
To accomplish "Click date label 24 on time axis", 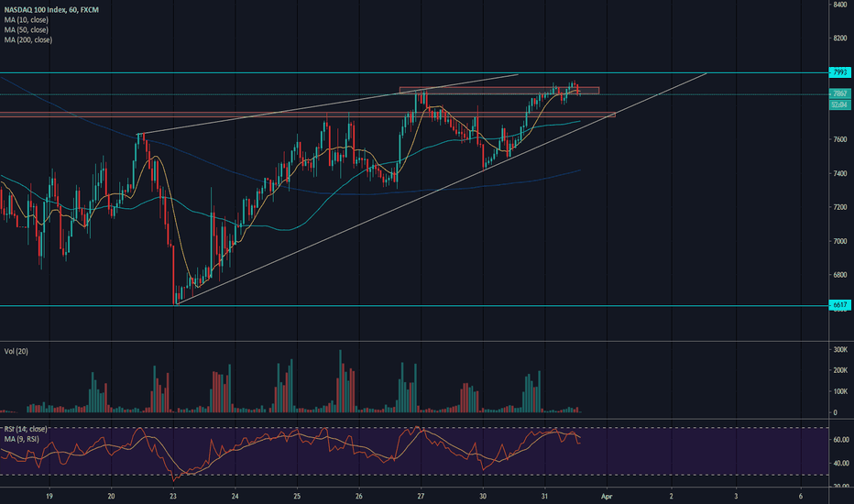I will [x=235, y=497].
